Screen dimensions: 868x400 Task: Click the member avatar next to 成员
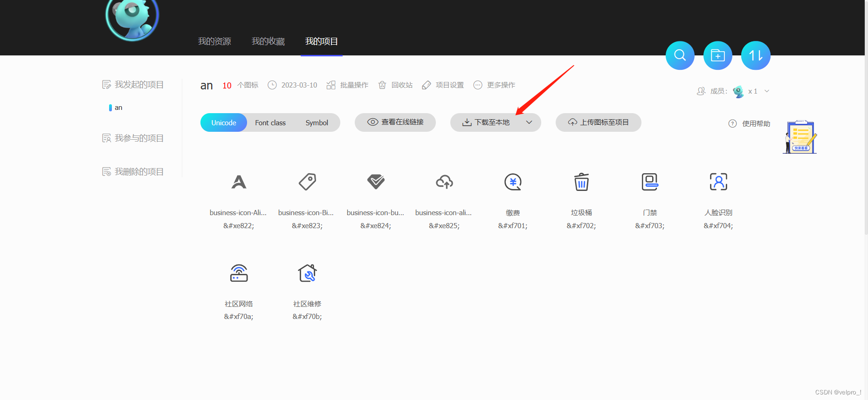point(738,91)
